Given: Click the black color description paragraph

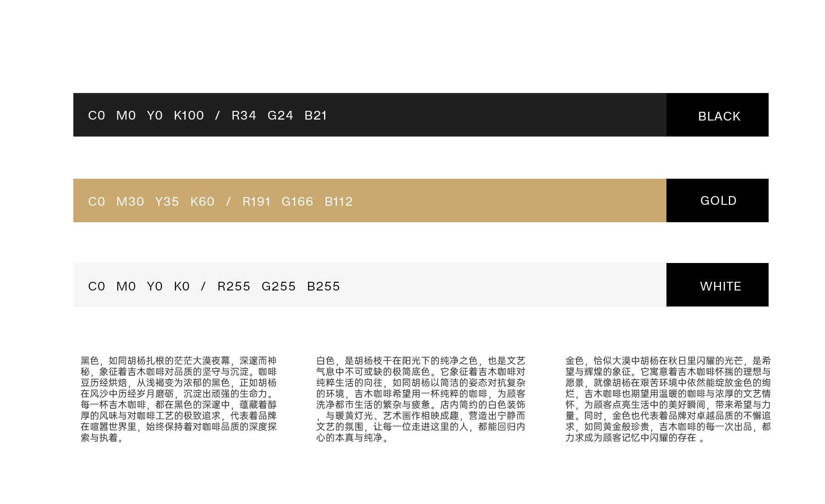Looking at the screenshot, I should [179, 399].
